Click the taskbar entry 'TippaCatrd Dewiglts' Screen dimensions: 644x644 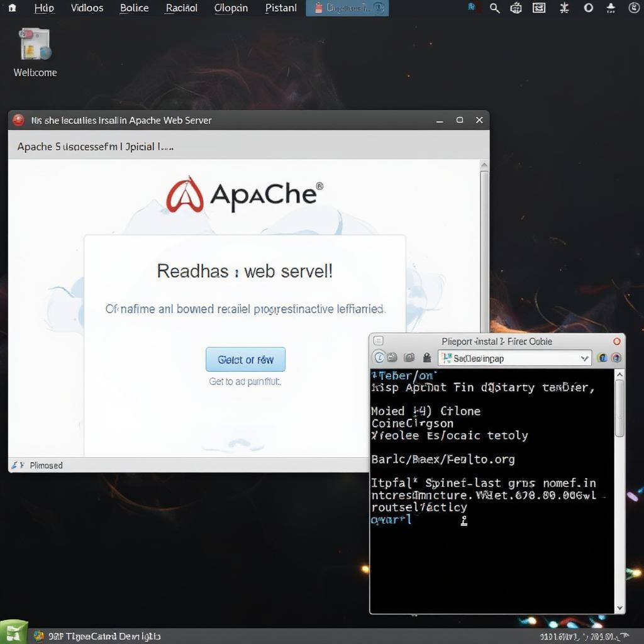(x=97, y=636)
